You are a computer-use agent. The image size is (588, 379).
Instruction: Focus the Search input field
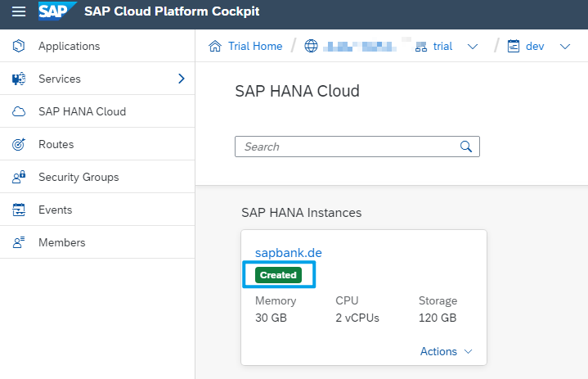(x=357, y=147)
